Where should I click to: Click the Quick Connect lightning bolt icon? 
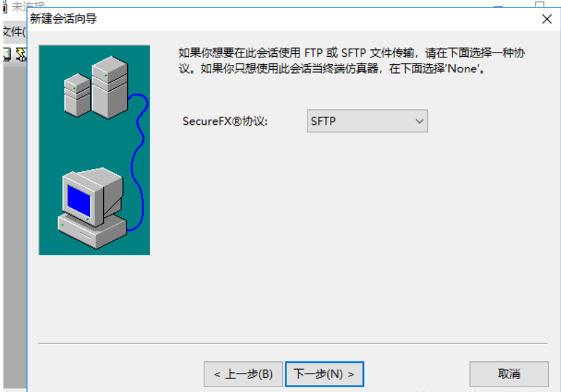[x=21, y=55]
